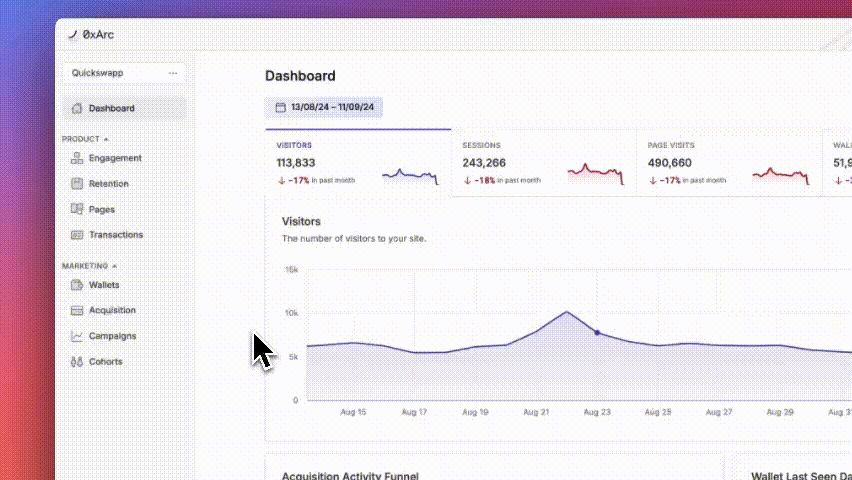Image resolution: width=852 pixels, height=480 pixels.
Task: Click the Quickswapp workspace name
Action: tap(97, 73)
